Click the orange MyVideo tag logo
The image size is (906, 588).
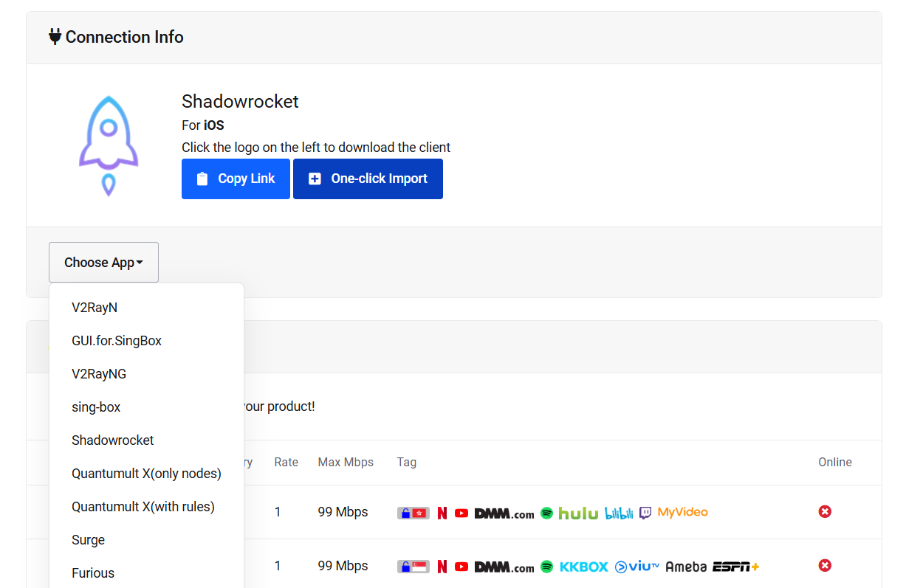tap(682, 512)
